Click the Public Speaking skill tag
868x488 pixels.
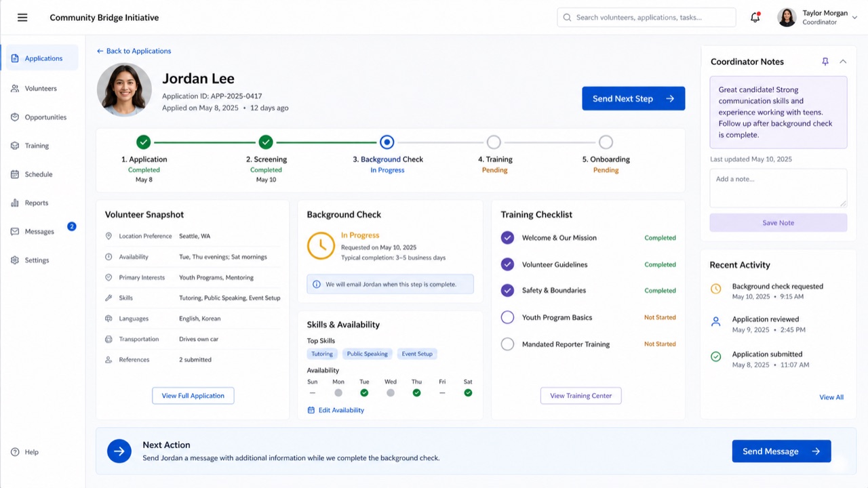(368, 354)
